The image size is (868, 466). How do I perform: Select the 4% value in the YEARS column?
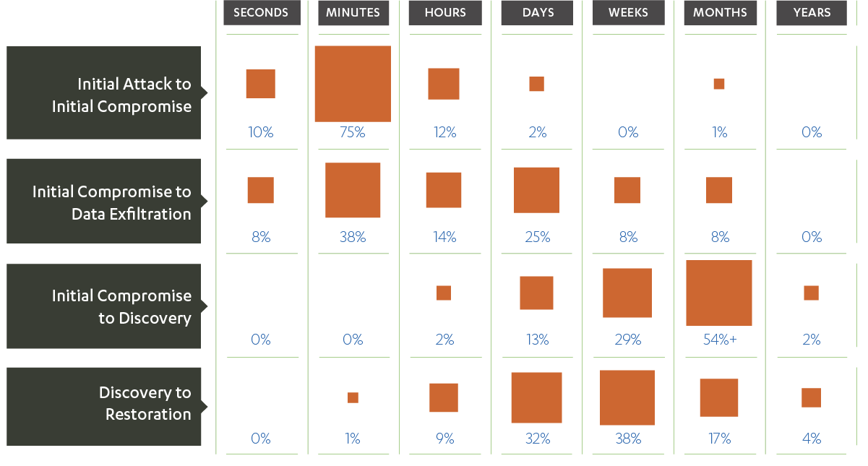(x=812, y=439)
